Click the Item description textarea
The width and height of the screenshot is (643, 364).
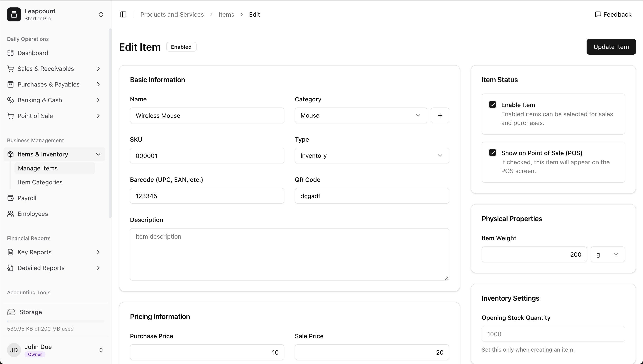290,254
